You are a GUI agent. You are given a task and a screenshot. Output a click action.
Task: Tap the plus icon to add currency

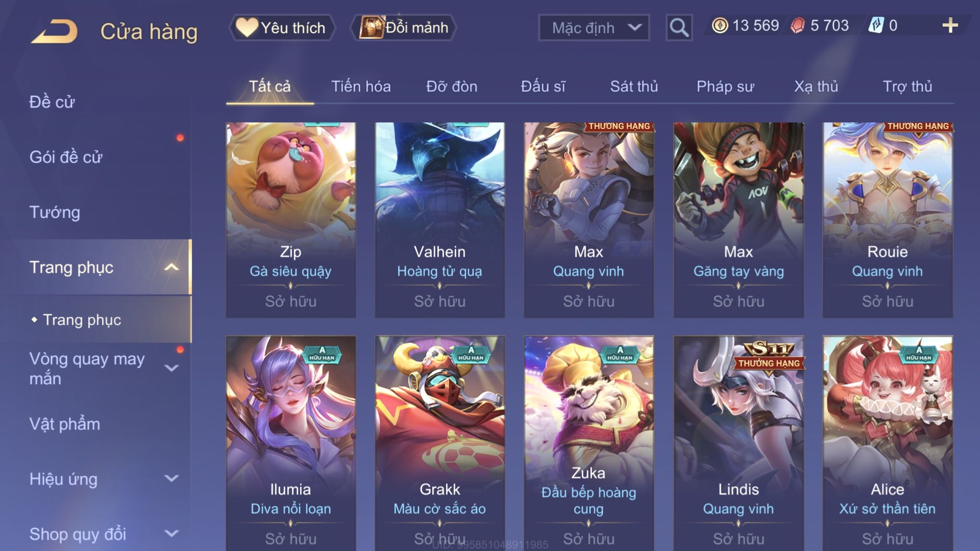coord(950,25)
